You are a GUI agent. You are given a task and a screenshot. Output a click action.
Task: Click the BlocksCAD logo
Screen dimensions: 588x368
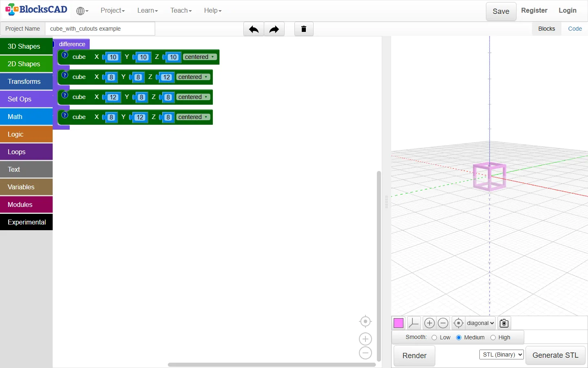[36, 9]
